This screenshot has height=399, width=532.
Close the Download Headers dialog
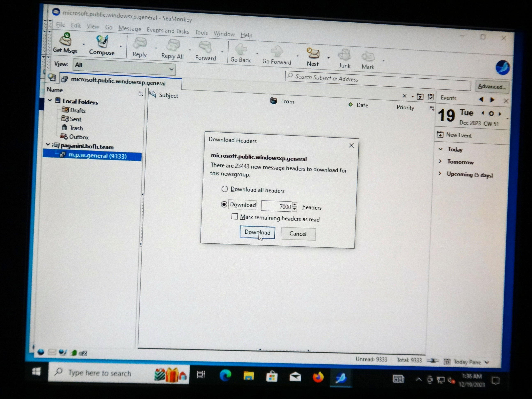351,145
